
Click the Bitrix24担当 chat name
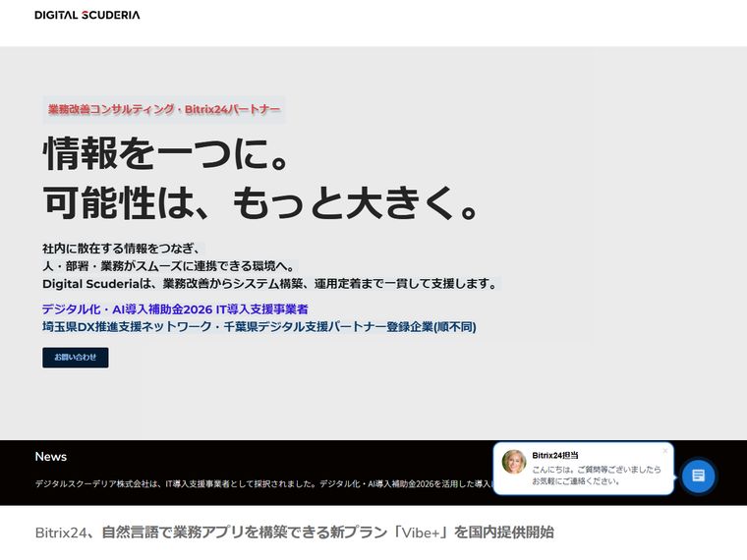coord(555,455)
